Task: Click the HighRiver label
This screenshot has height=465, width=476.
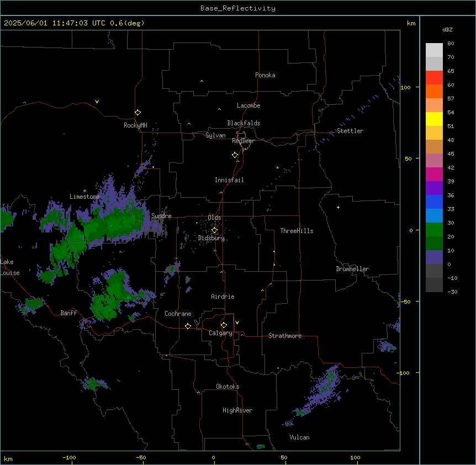Action: click(x=237, y=410)
